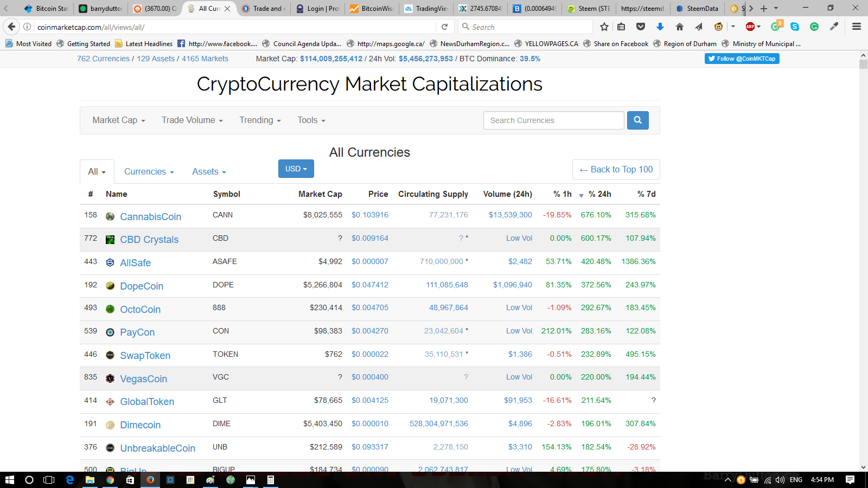This screenshot has height=488, width=868.
Task: Open the Pocket shield icon in toolbar
Action: [x=641, y=27]
